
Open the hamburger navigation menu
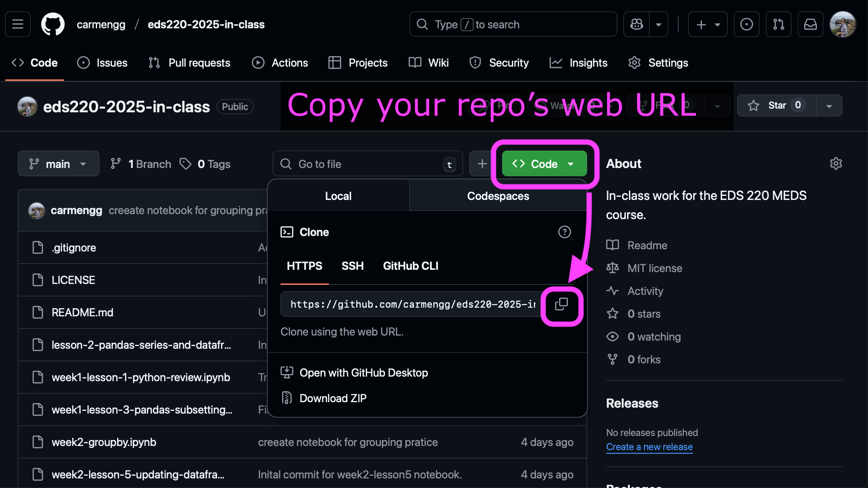tap(18, 24)
